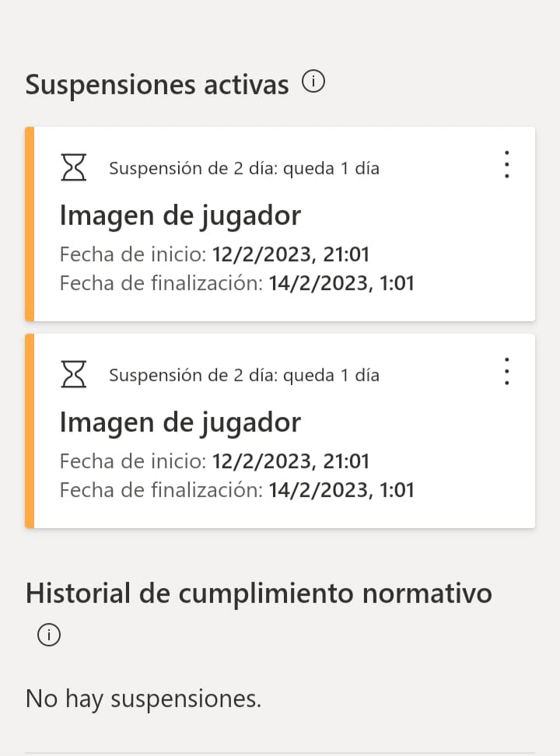Viewport: 560px width, 756px height.
Task: Click the info icon under Historial de cumplimiento normativo
Action: [48, 635]
